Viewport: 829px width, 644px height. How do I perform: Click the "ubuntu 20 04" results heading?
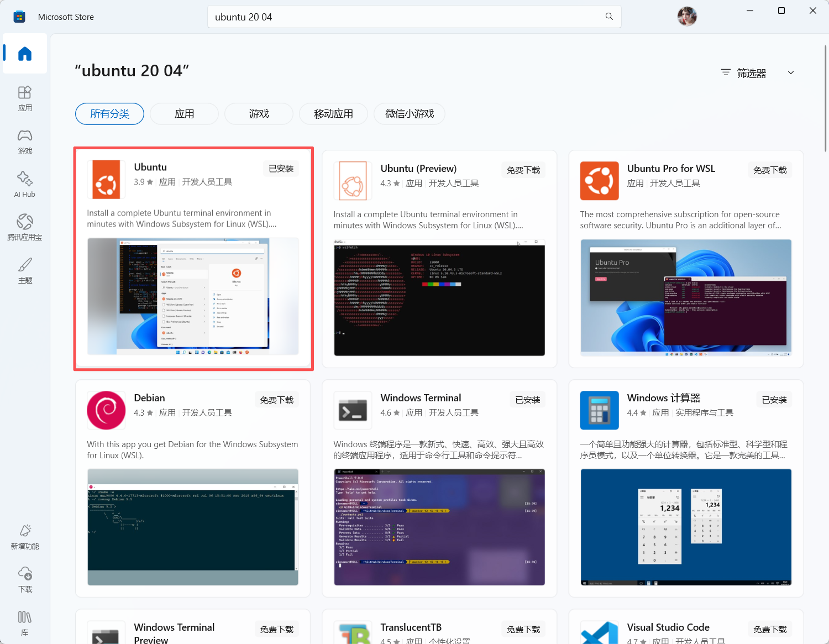(x=132, y=71)
